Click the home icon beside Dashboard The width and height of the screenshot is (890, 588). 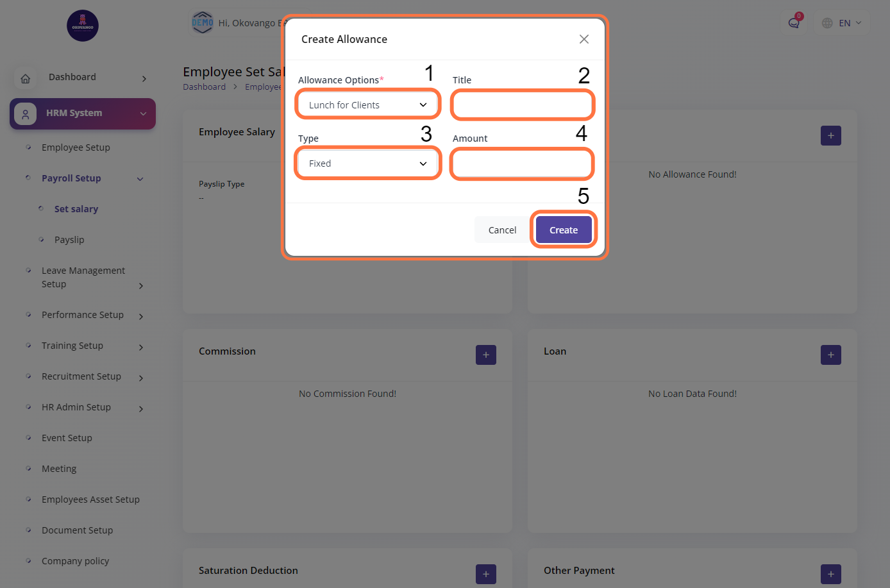[x=26, y=78]
